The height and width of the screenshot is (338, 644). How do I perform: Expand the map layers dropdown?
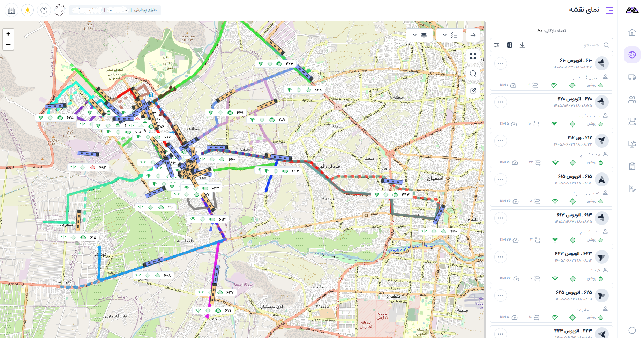[x=419, y=35]
